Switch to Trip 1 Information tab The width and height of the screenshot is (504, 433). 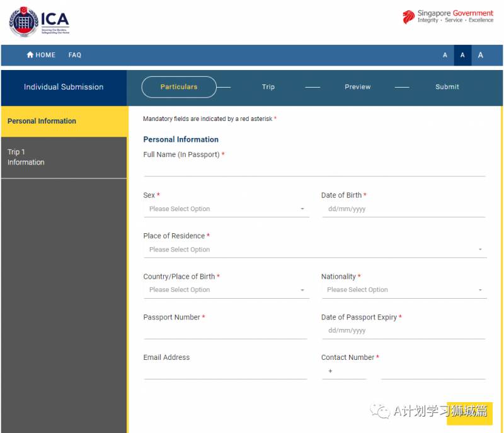[64, 157]
